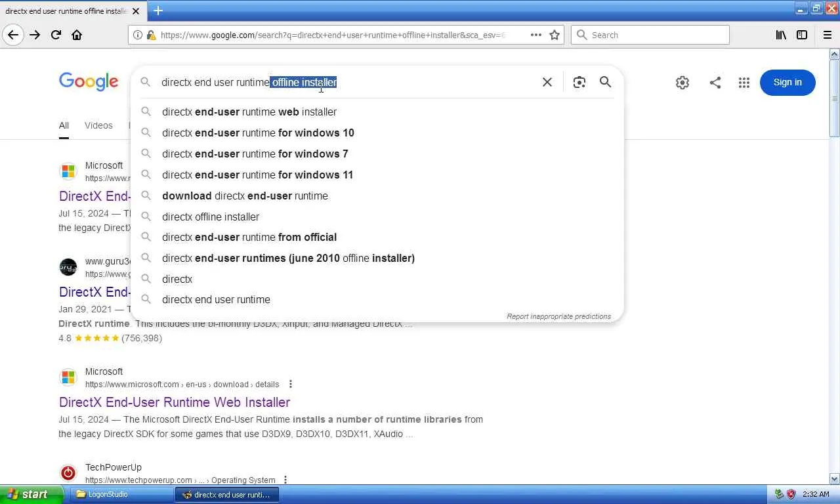Pick suggestion ending 'for windows 11'

[x=377, y=175]
